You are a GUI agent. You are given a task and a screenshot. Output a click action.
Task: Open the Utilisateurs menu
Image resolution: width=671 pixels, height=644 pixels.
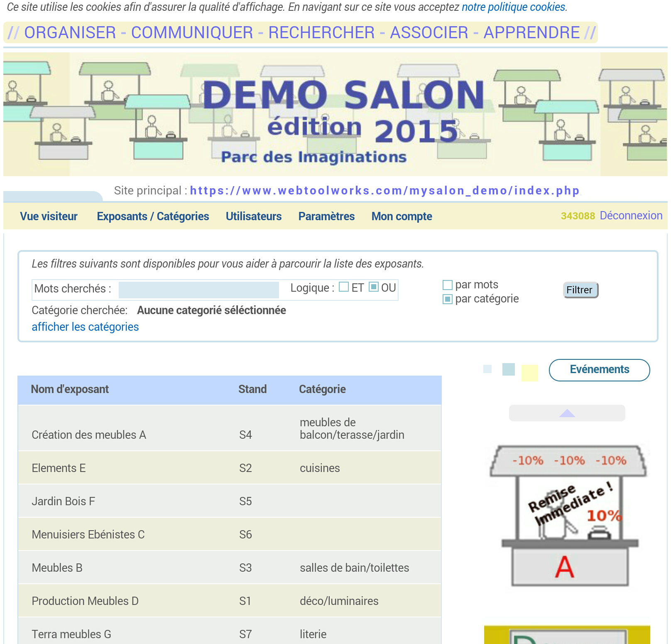pyautogui.click(x=253, y=216)
